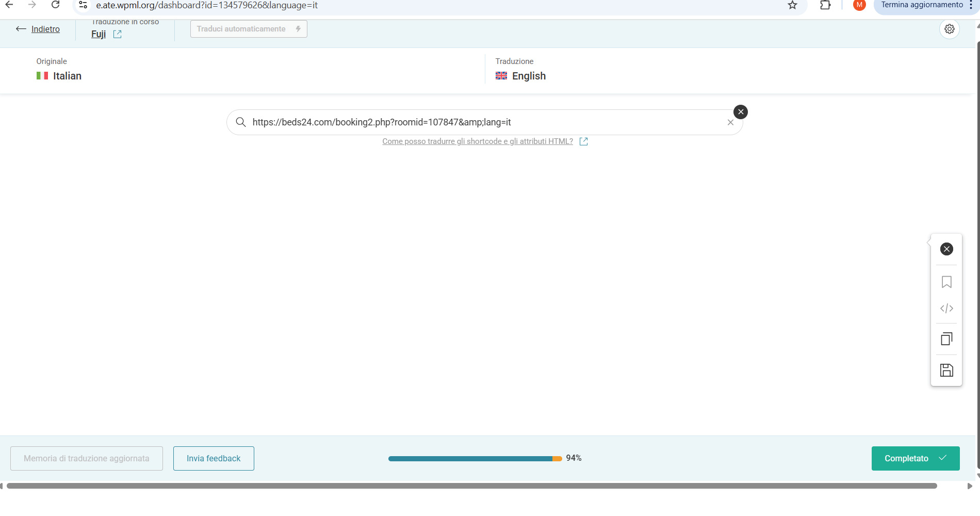Open the Chrome profile avatar M

[859, 5]
